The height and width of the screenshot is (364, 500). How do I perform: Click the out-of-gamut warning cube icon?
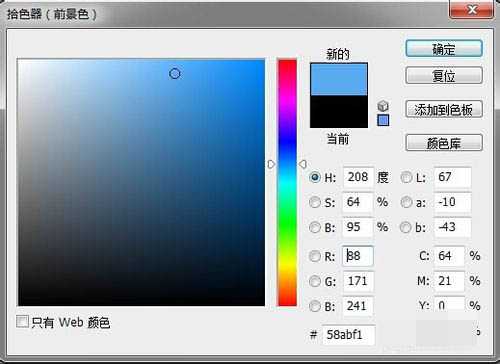click(383, 106)
